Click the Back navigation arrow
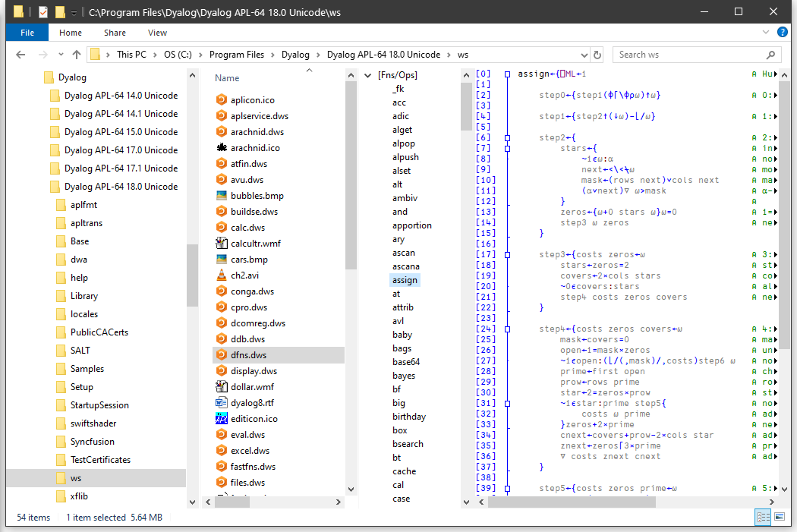 20,55
